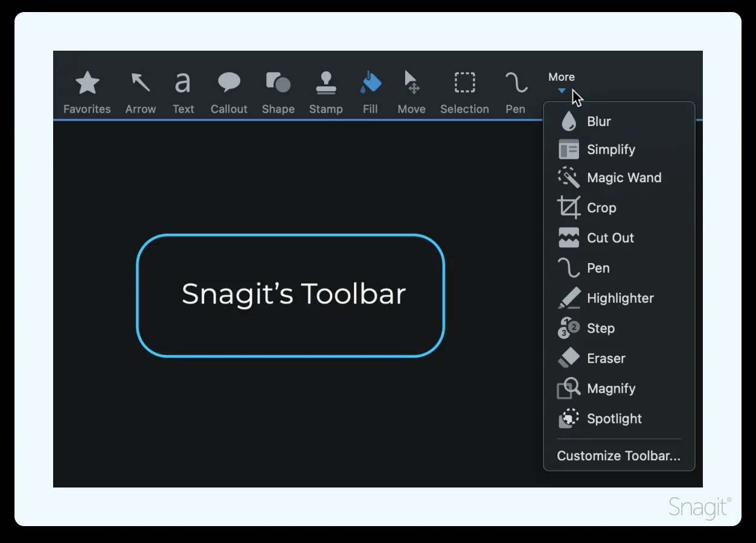Choose the Callout tool
The width and height of the screenshot is (756, 543).
229,92
